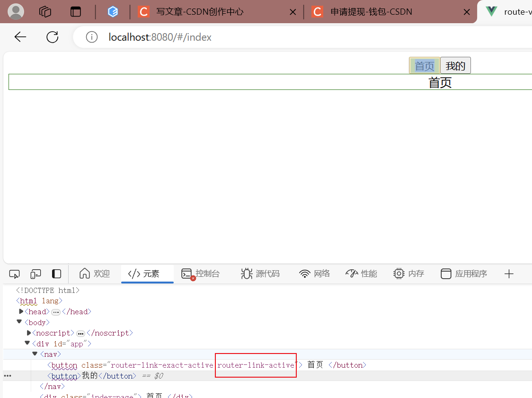The width and height of the screenshot is (532, 398).
Task: Click the ellipsis badge inside noscript node
Action: pyautogui.click(x=80, y=334)
